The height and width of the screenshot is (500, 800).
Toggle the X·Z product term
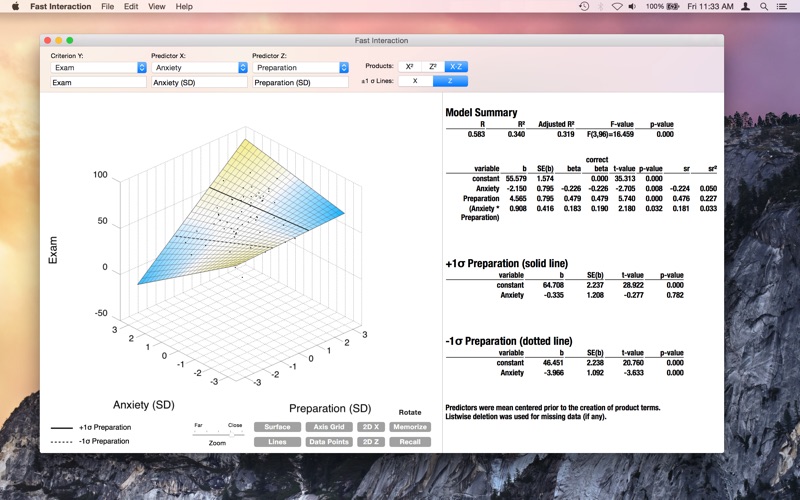(456, 67)
